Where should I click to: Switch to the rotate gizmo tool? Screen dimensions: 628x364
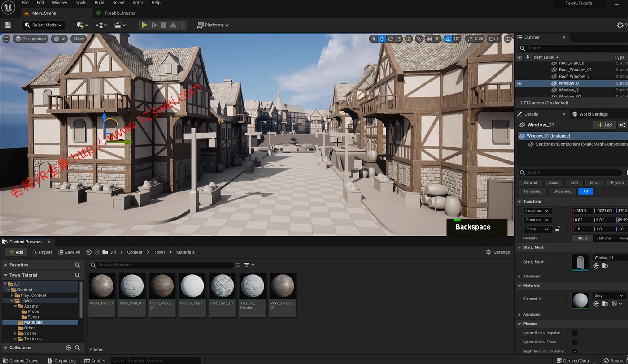[391, 39]
